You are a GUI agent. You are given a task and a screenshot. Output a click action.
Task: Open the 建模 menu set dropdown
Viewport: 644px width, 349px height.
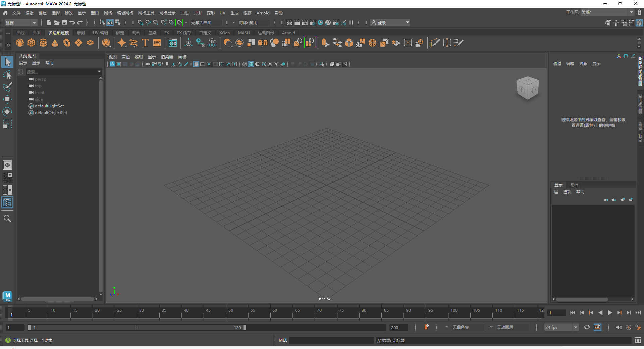(x=34, y=22)
